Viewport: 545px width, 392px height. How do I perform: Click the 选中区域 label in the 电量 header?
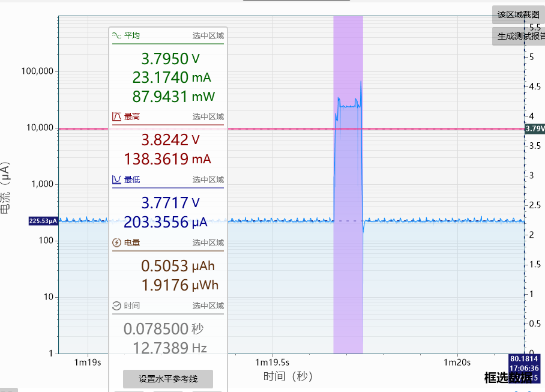208,243
